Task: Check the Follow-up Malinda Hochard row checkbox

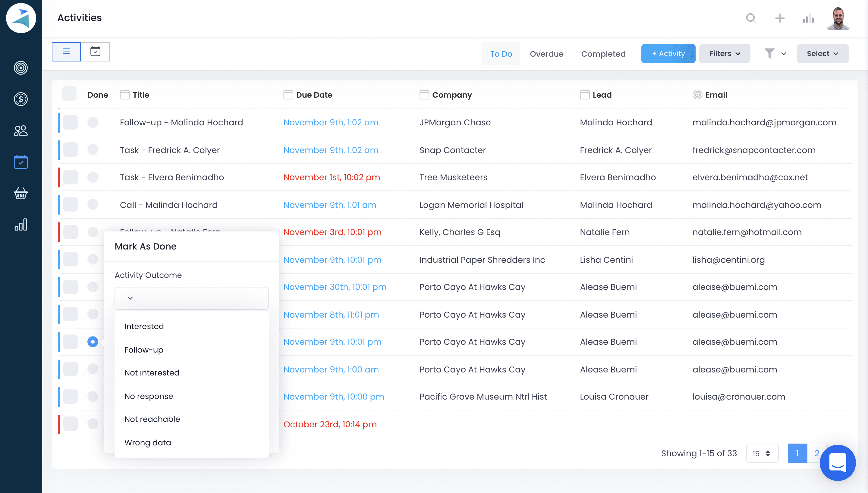Action: tap(71, 122)
